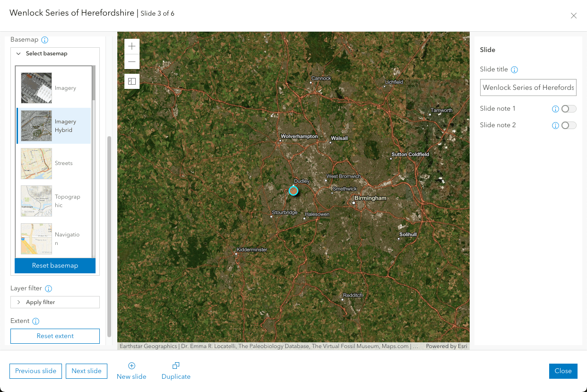Duplicate the current slide
This screenshot has width=587, height=392.
click(175, 371)
